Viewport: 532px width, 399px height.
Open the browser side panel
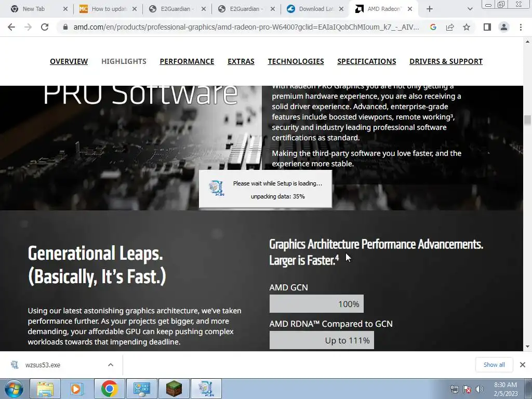tap(487, 27)
